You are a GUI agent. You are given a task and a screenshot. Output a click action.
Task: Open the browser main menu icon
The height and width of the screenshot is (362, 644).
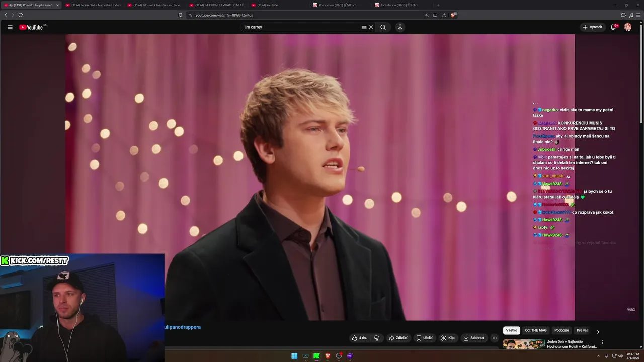coord(639,15)
